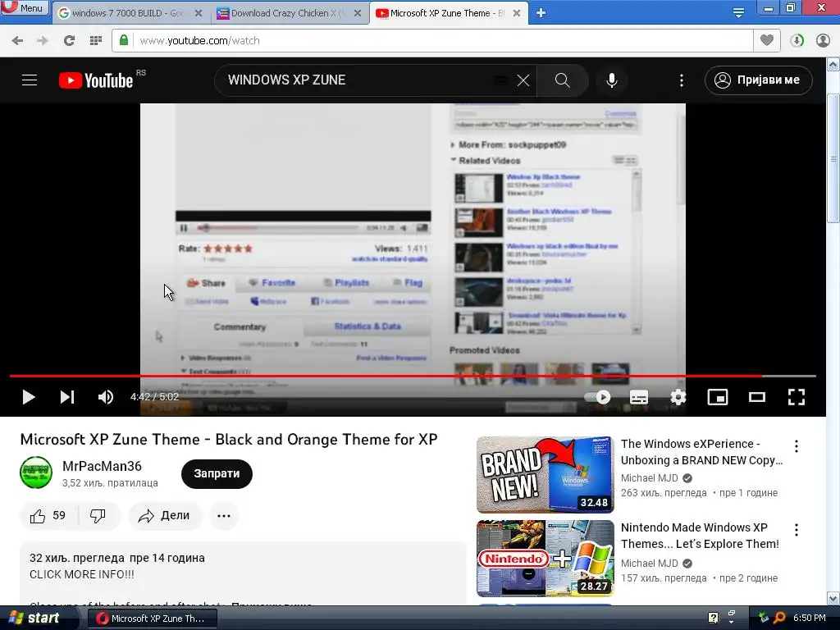Open the browser profile account icon

[823, 41]
